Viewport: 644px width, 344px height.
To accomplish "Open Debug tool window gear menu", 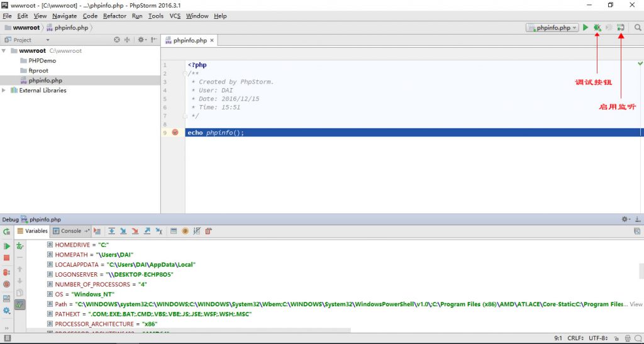I will [x=625, y=219].
